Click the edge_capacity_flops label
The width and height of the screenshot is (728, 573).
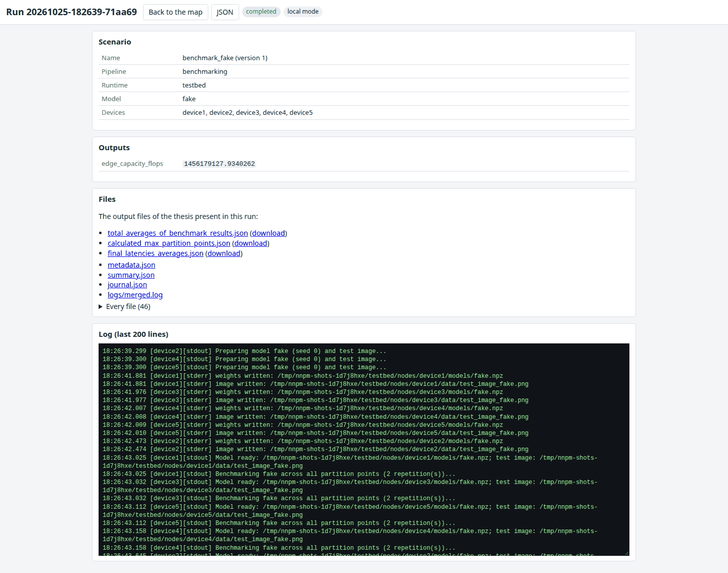coord(132,164)
